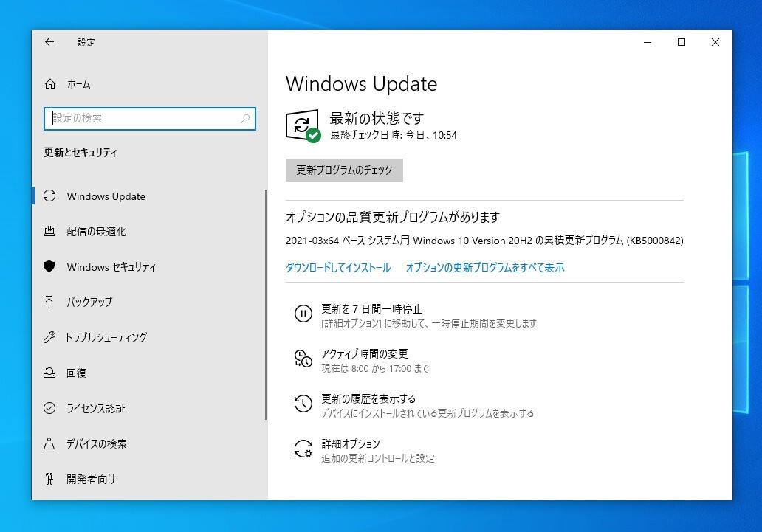Click the 更新プログラムのチェック button
This screenshot has width=762, height=532.
[x=344, y=170]
